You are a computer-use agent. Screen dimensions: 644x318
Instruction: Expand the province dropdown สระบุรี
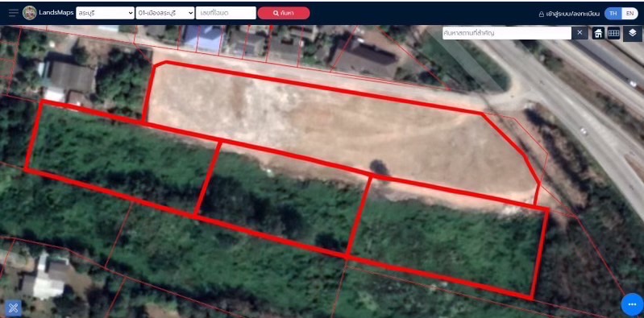(105, 13)
